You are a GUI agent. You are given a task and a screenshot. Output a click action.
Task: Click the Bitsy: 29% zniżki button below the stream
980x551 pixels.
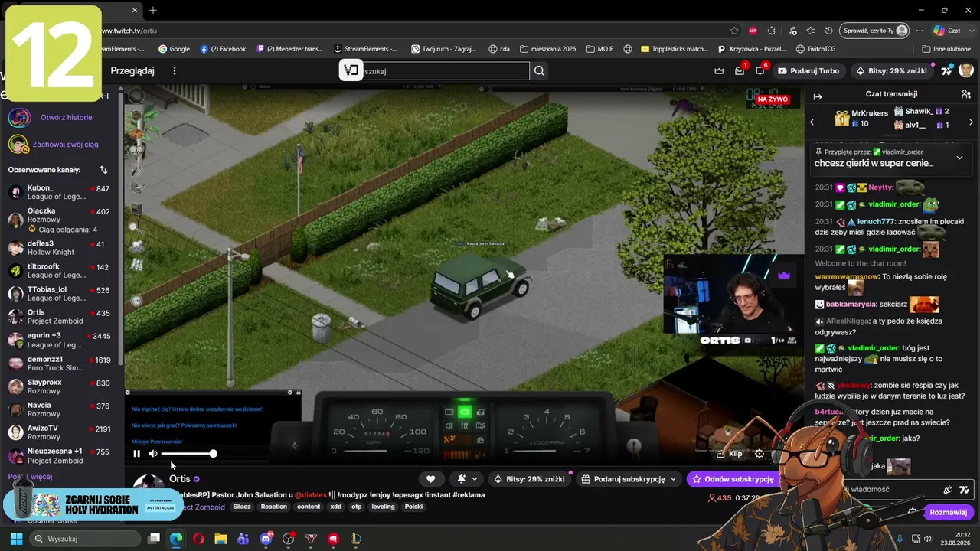point(529,479)
